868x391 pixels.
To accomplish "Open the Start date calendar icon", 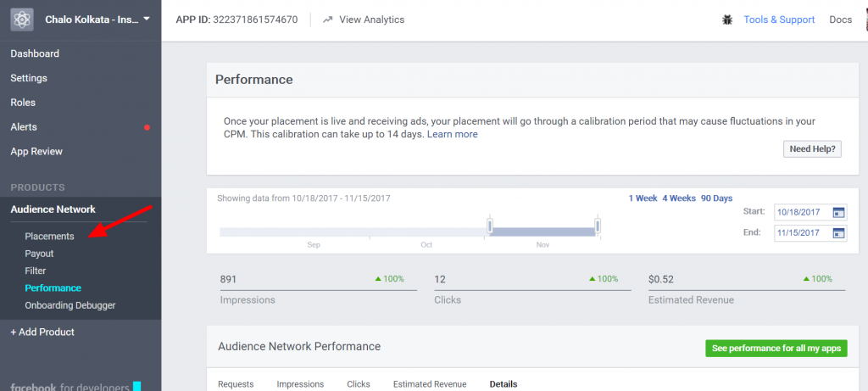I will 839,213.
